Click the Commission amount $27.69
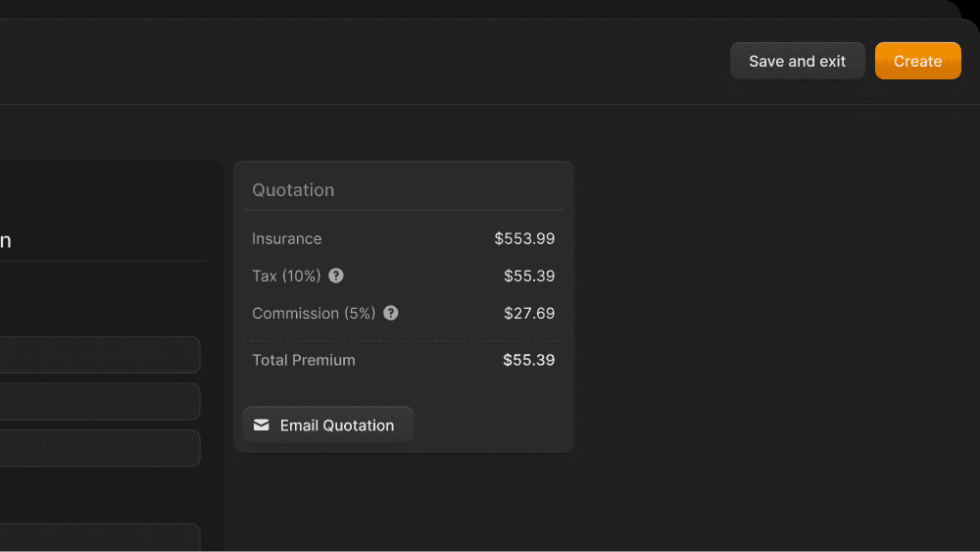The image size is (980, 552). [529, 313]
